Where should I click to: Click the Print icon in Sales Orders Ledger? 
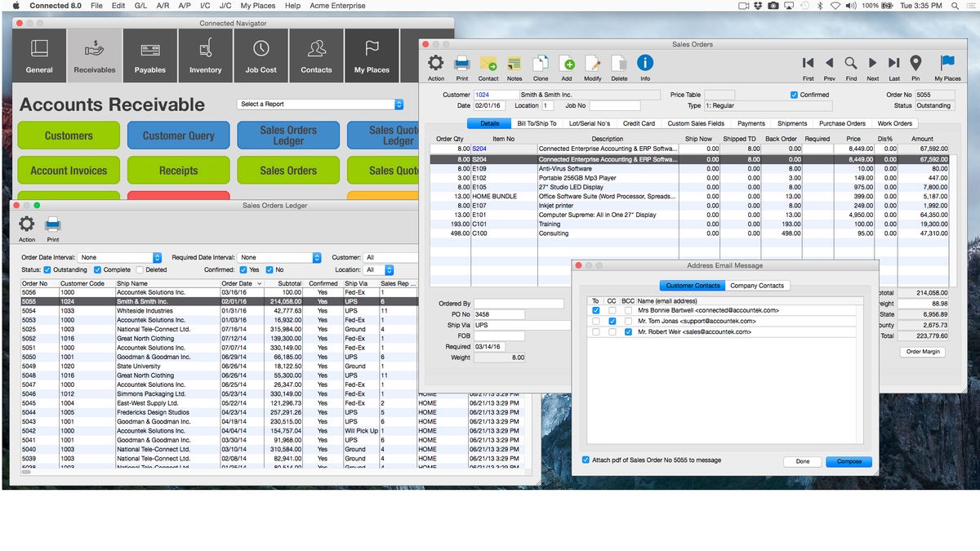coord(52,223)
